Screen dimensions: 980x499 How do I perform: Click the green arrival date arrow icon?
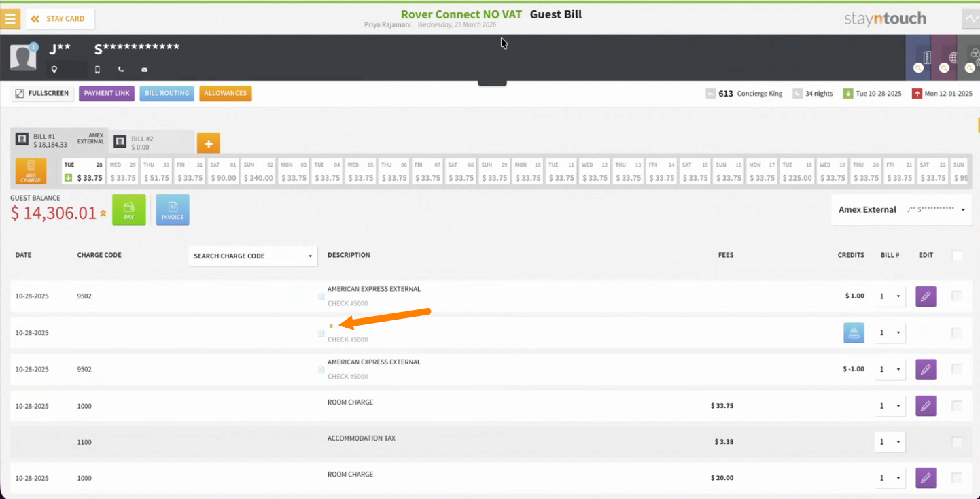point(847,94)
